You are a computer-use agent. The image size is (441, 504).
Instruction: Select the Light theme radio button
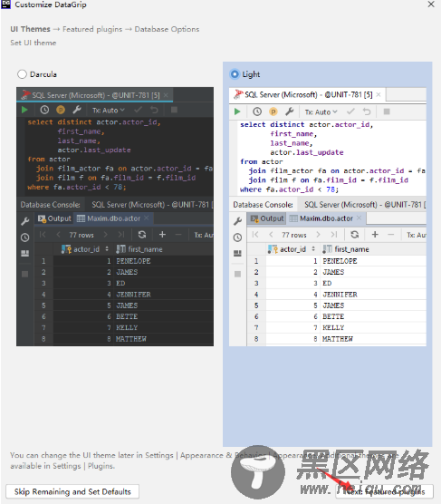click(235, 74)
